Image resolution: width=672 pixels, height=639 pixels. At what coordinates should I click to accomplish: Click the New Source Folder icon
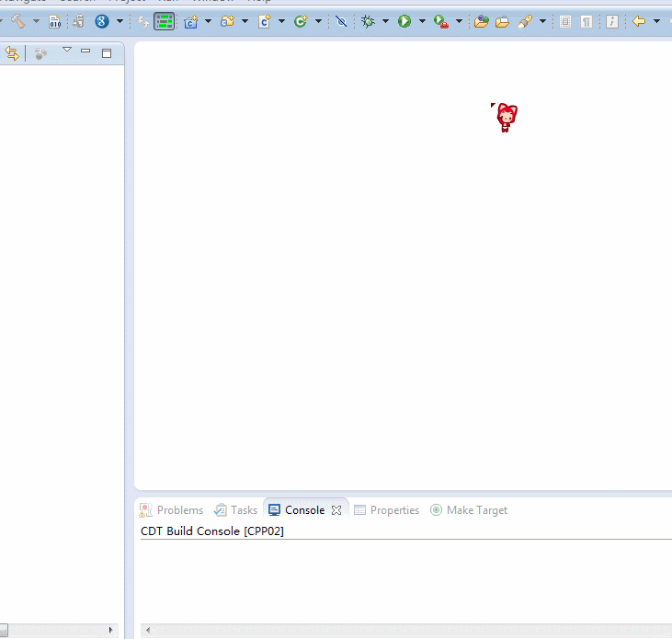(x=228, y=21)
